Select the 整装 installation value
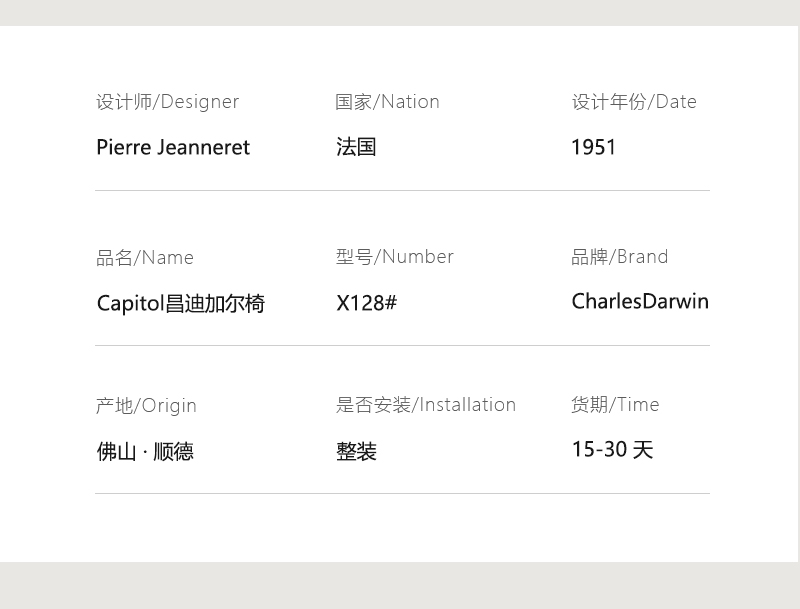Image resolution: width=800 pixels, height=609 pixels. pyautogui.click(x=356, y=452)
